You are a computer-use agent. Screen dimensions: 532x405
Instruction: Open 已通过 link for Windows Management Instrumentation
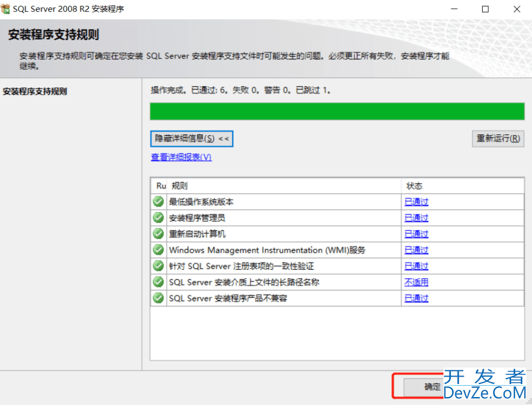[416, 250]
